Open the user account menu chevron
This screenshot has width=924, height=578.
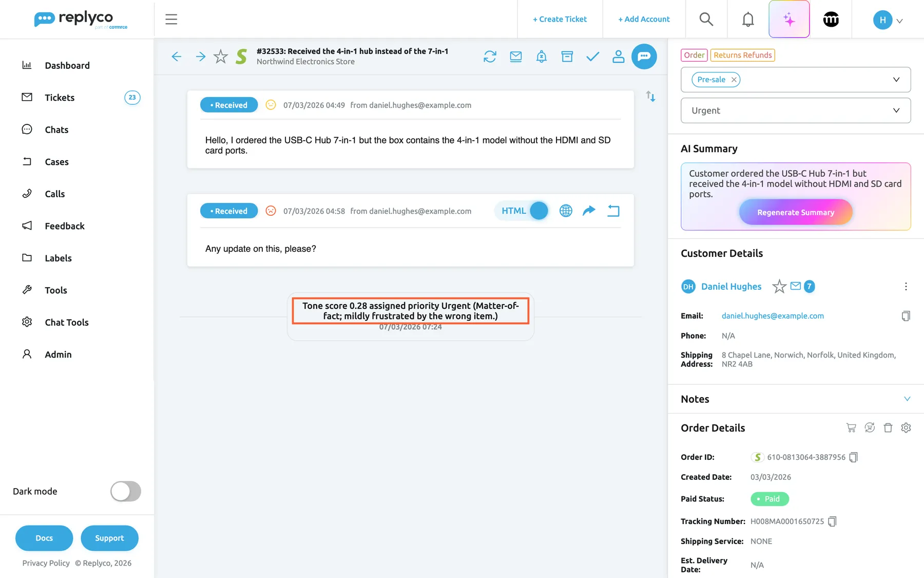899,21
